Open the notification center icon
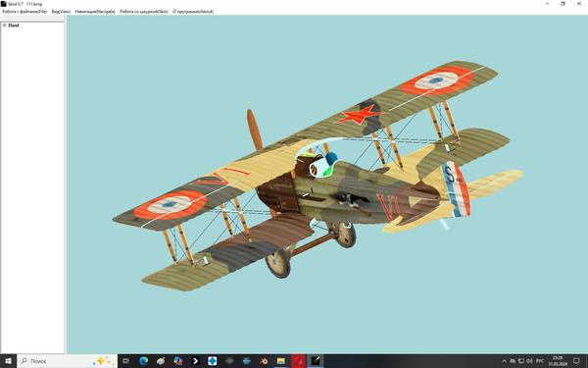This screenshot has width=588, height=368. (x=576, y=361)
